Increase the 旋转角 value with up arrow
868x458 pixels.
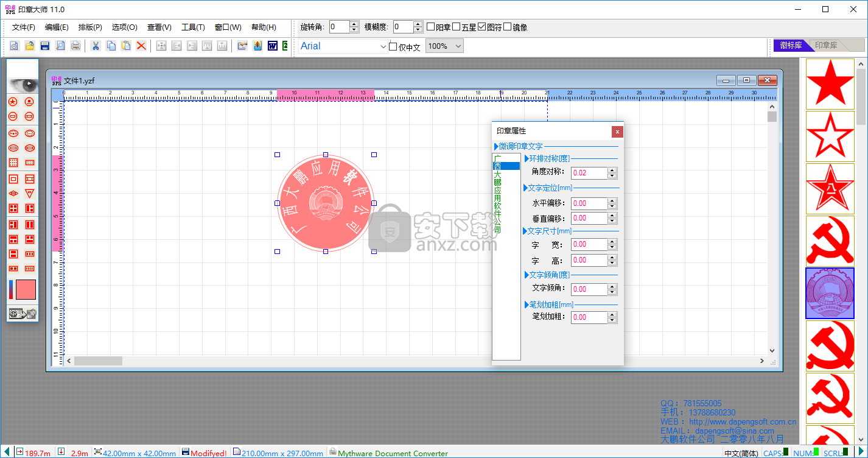click(x=354, y=24)
